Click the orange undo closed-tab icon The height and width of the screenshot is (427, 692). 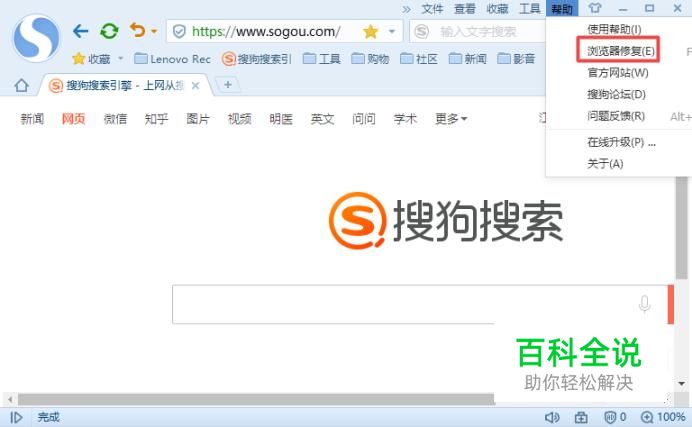point(138,30)
